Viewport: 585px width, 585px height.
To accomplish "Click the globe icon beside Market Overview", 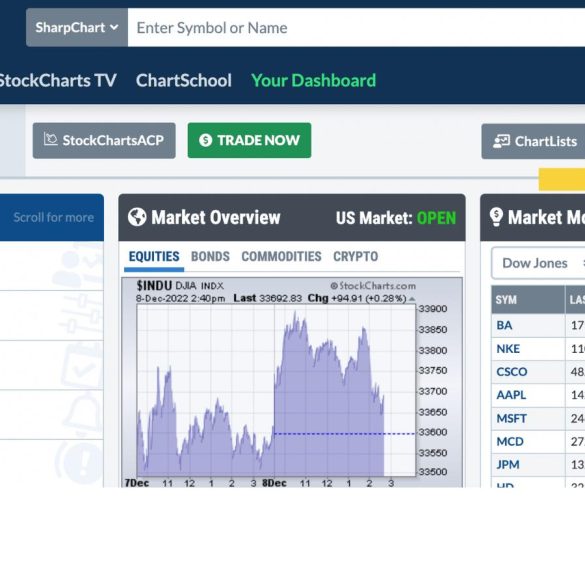I will point(137,217).
